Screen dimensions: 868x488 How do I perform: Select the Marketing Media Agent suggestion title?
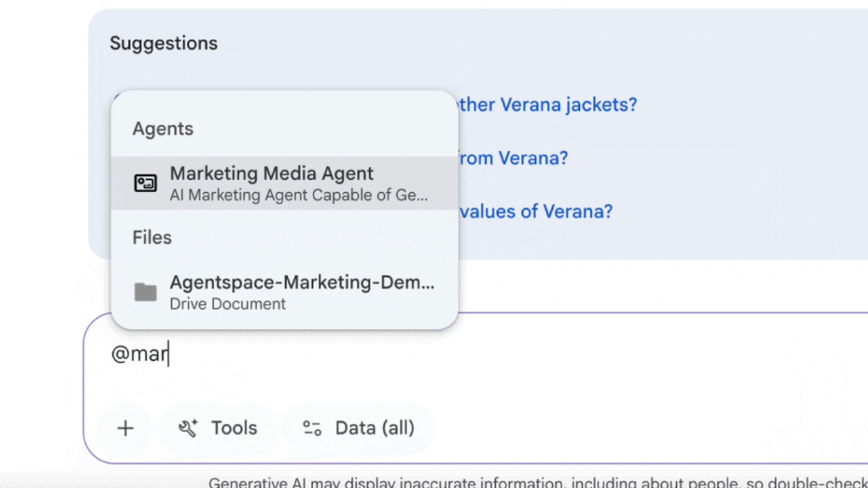271,174
